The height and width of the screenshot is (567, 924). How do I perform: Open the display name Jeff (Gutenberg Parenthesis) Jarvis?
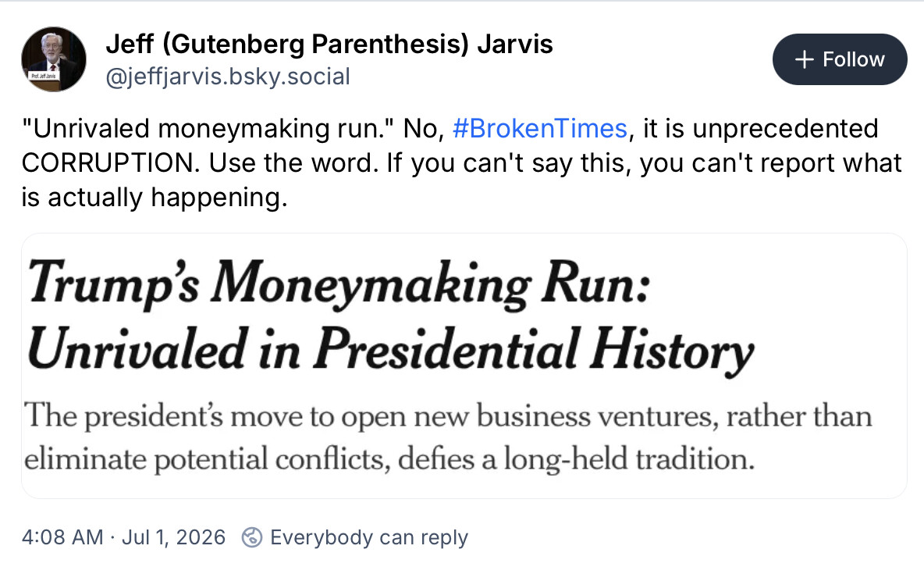point(329,44)
